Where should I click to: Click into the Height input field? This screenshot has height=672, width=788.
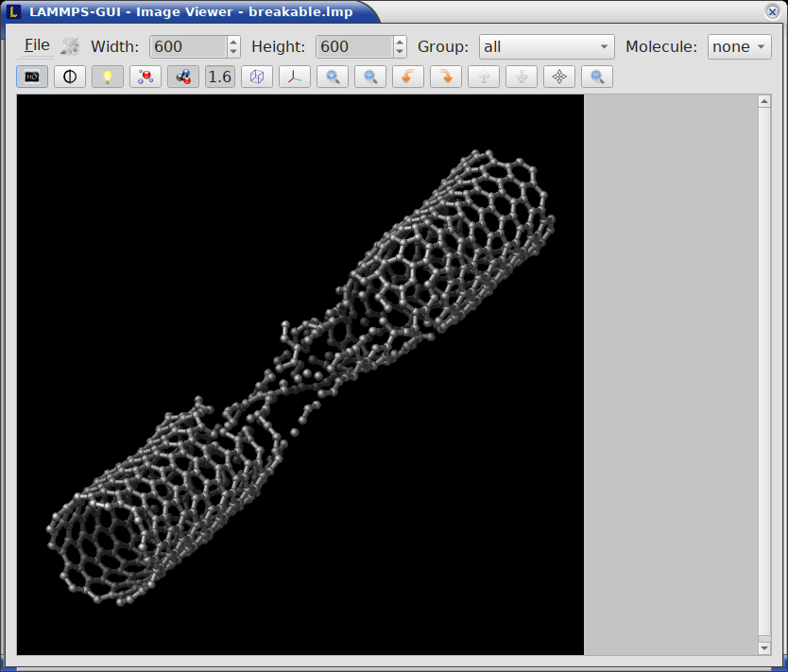[353, 47]
